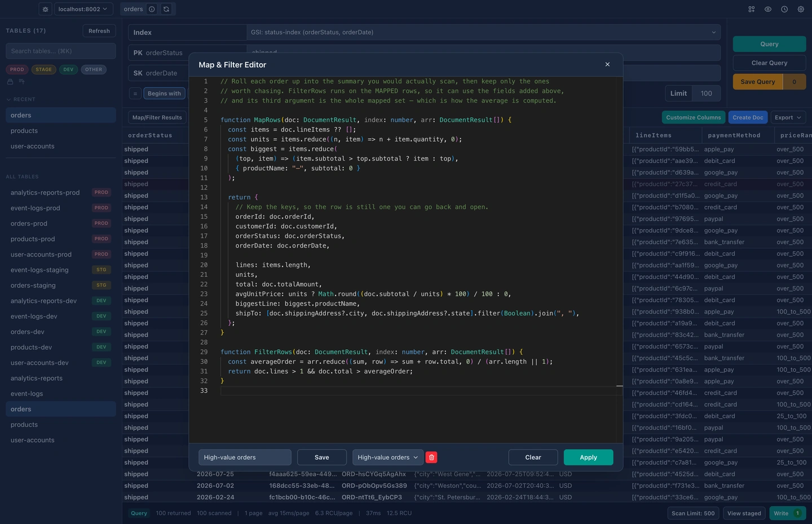This screenshot has width=812, height=524.
Task: Open products-dev table
Action: click(x=60, y=347)
